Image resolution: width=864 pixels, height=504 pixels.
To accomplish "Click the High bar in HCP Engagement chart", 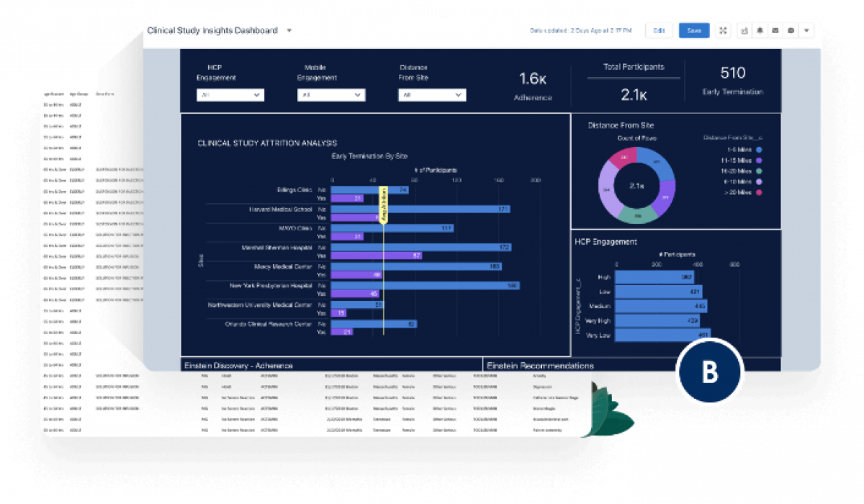I will point(655,277).
